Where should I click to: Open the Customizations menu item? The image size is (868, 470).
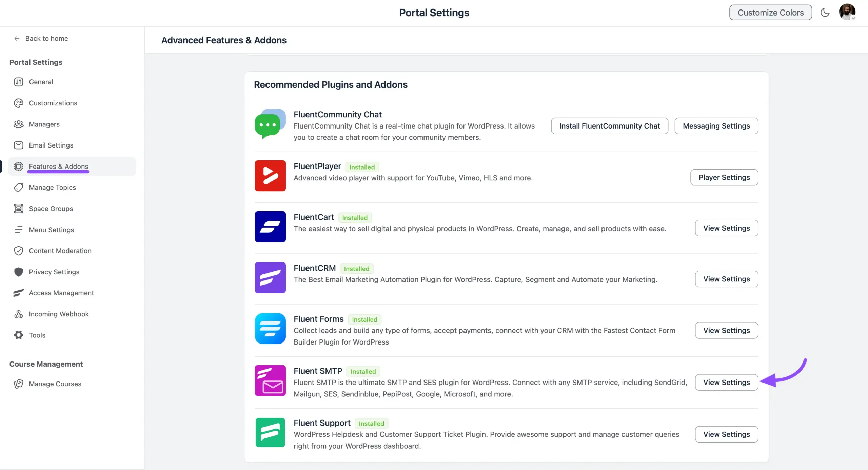(x=72, y=103)
